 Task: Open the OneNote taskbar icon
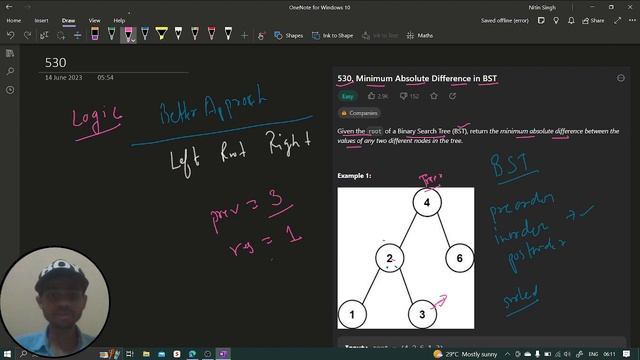click(x=223, y=354)
